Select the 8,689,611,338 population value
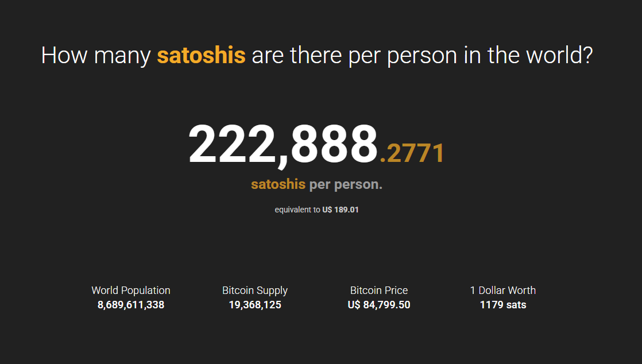The width and height of the screenshot is (642, 364). [x=130, y=305]
